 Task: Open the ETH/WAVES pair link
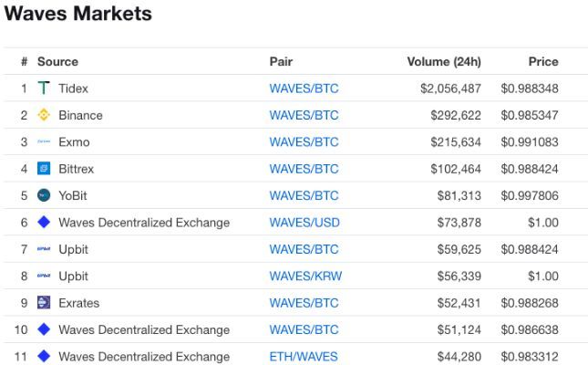pyautogui.click(x=304, y=357)
